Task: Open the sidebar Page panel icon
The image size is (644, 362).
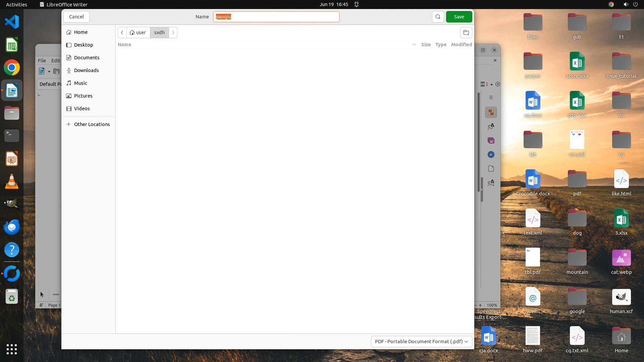Action: [491, 169]
